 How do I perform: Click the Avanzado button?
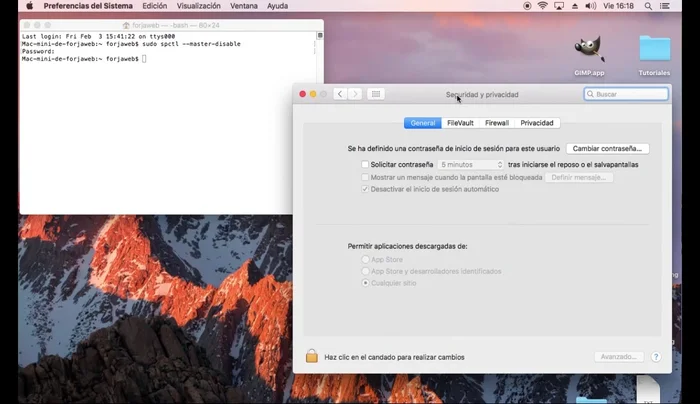pos(618,357)
